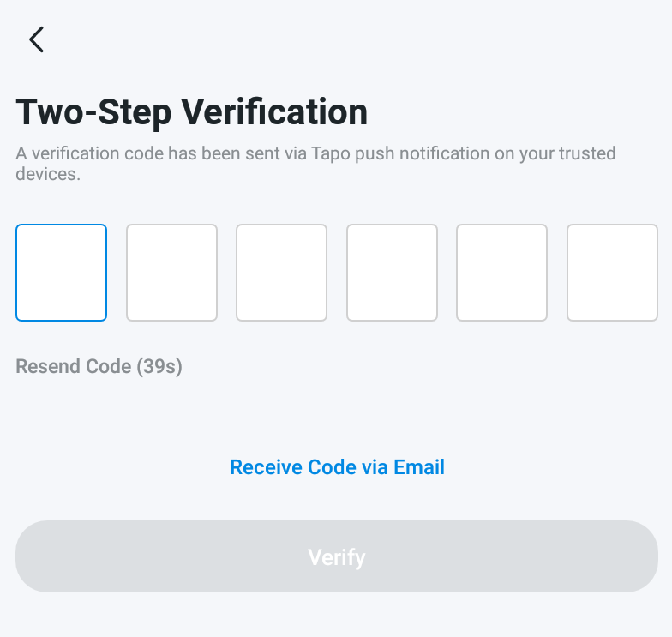Submit the code with the Verify button
Viewport: 672px width, 637px height.
(336, 557)
